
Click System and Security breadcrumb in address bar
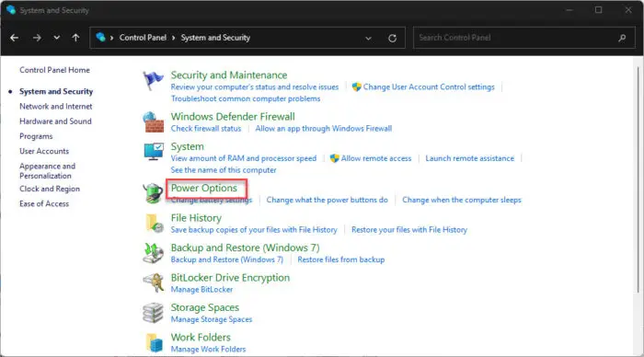(215, 38)
